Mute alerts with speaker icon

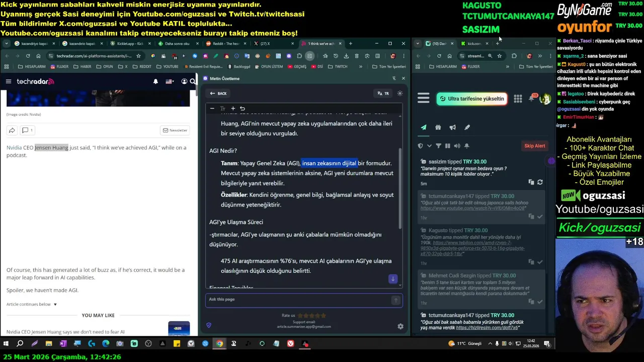(x=457, y=146)
